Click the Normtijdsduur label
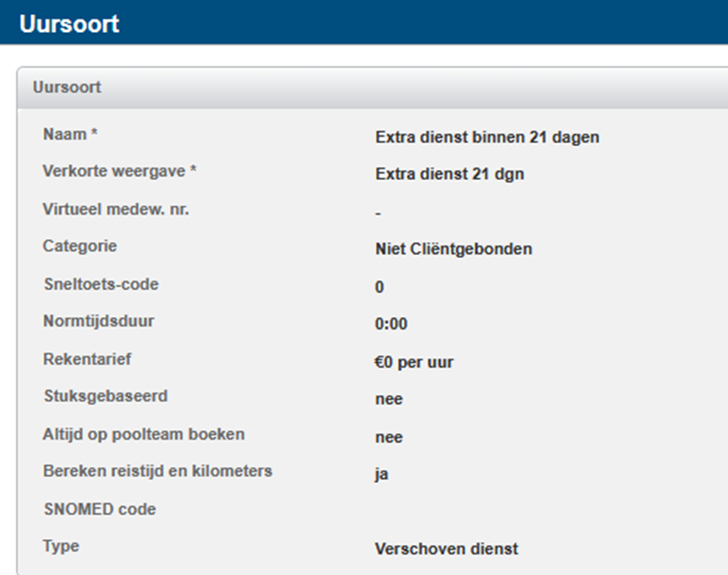 tap(98, 321)
